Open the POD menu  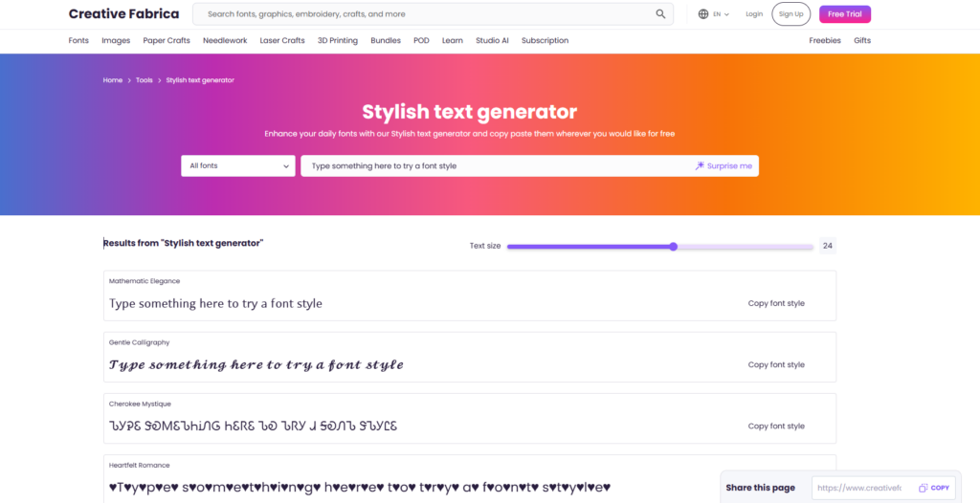[x=421, y=40]
